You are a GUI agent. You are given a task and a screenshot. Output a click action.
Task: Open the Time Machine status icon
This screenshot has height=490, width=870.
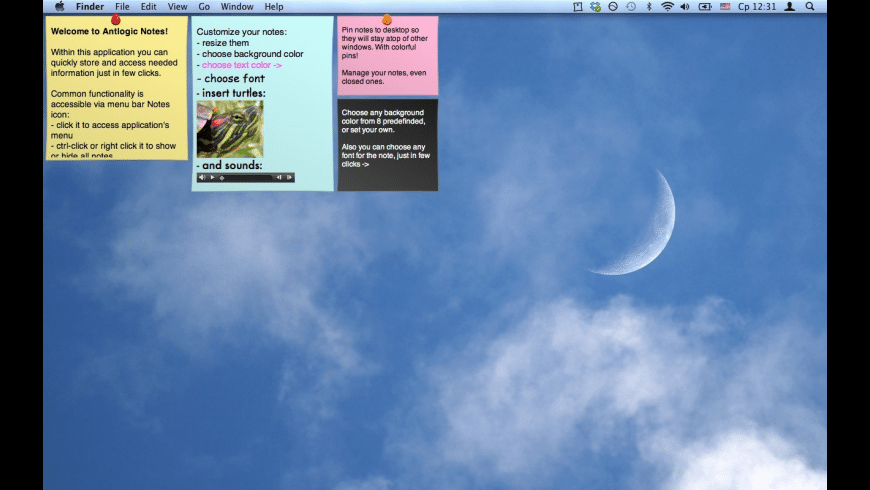(630, 7)
